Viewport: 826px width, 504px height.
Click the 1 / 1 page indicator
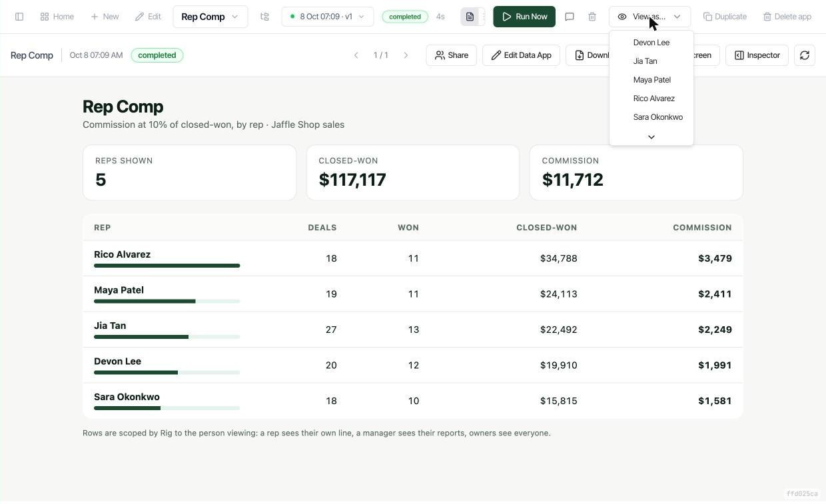[381, 55]
